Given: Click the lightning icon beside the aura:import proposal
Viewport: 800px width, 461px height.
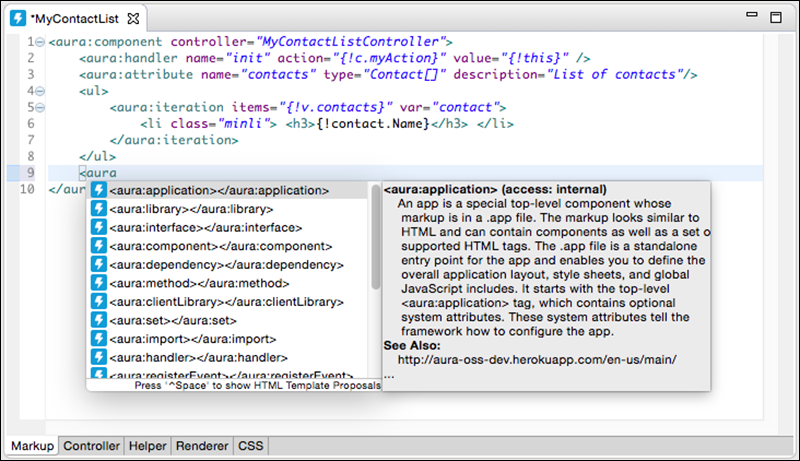Looking at the screenshot, I should tap(98, 339).
